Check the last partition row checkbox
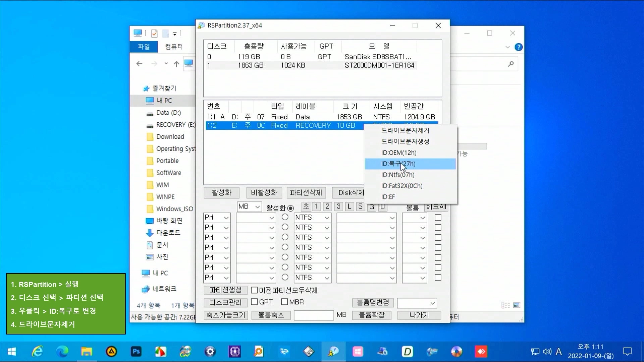 point(438,278)
